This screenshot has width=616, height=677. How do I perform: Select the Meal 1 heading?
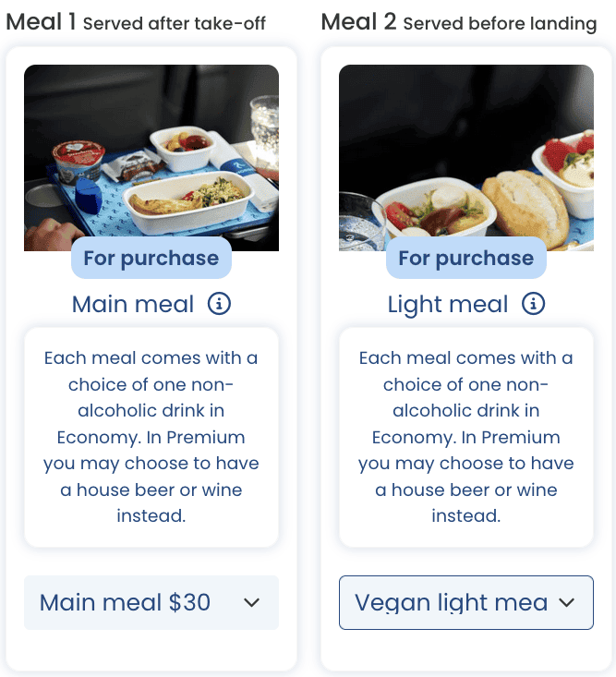42,22
